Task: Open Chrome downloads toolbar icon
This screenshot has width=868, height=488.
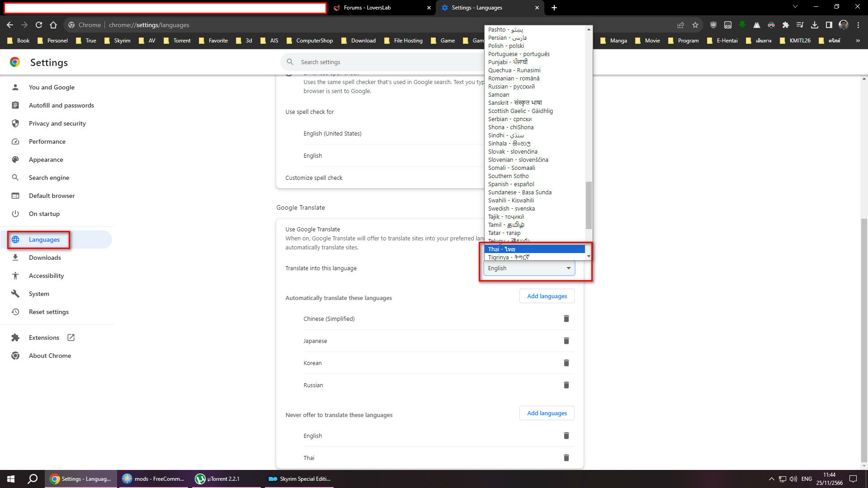Action: [x=815, y=25]
